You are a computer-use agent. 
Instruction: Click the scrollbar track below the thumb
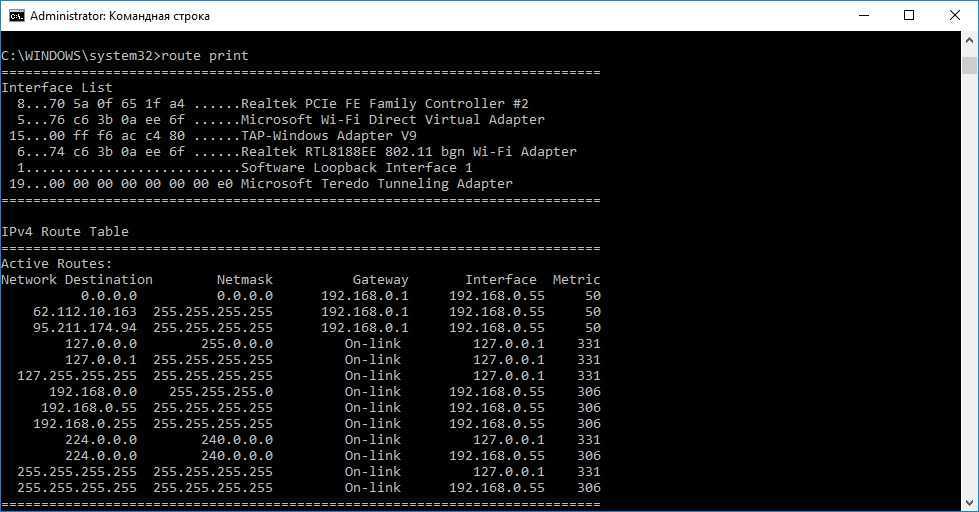969,300
